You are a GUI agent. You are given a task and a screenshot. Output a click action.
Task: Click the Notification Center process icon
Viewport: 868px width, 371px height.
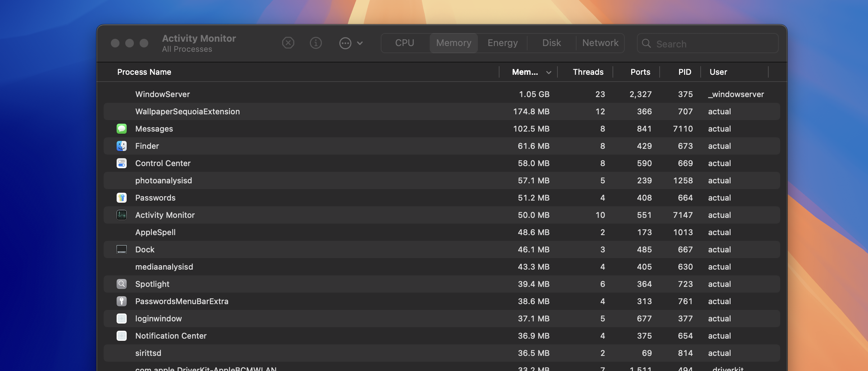coord(122,336)
